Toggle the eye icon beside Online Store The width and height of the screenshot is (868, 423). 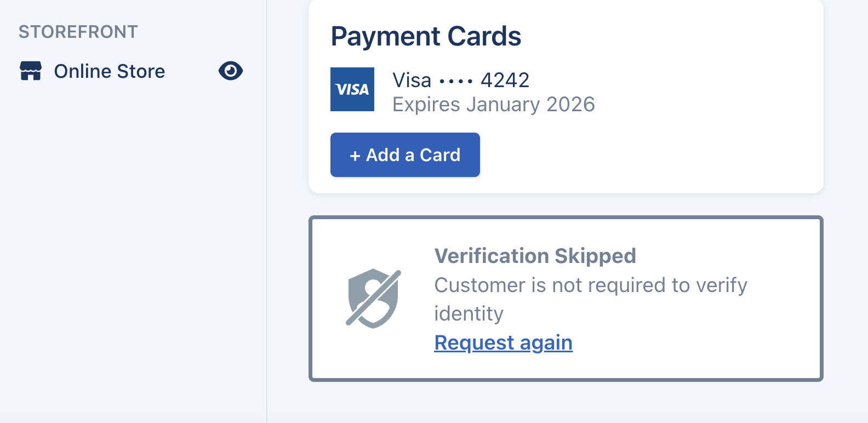pos(231,71)
